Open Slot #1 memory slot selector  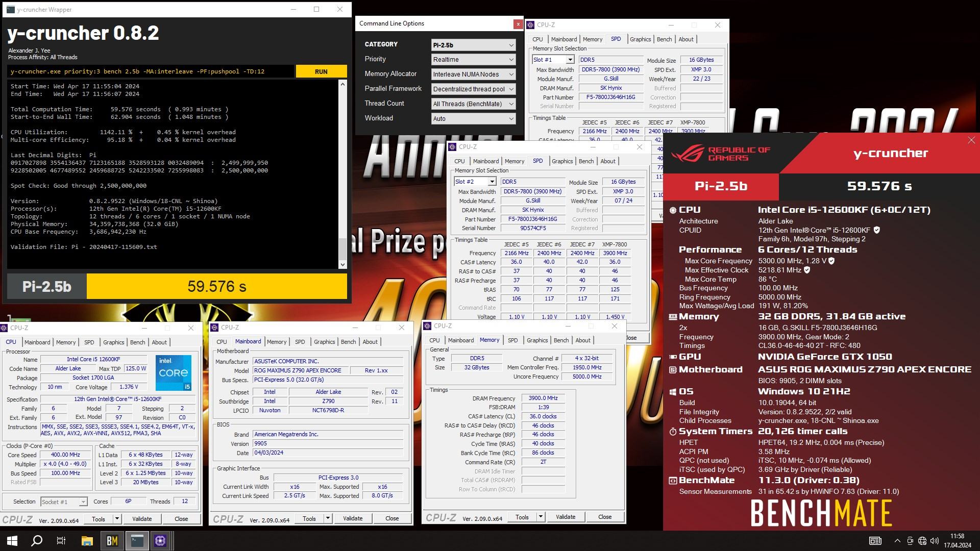pos(553,60)
